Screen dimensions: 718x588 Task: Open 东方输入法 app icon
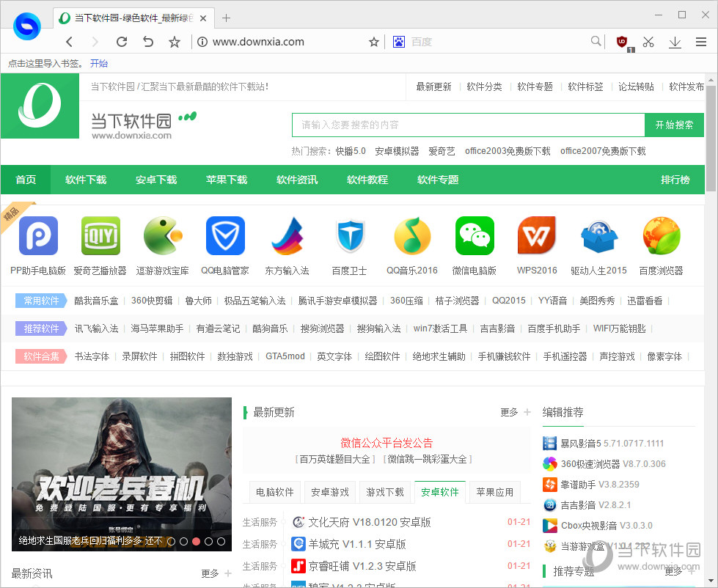(287, 235)
